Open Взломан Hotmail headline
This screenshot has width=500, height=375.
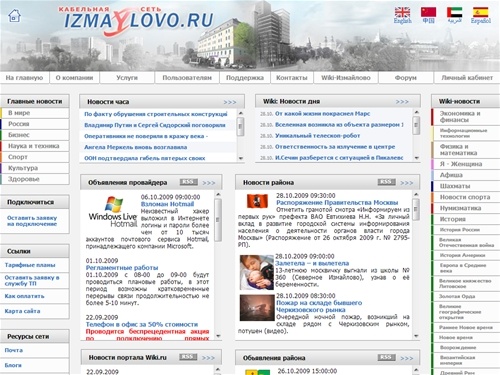pos(167,204)
